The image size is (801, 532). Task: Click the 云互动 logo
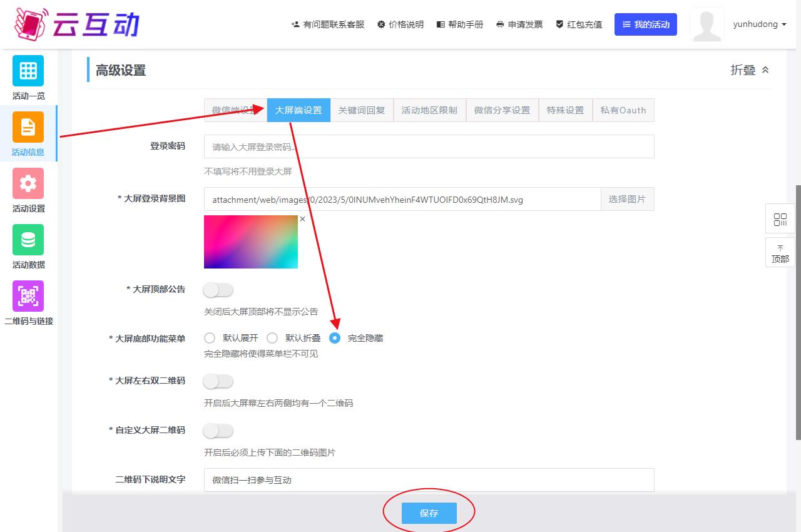click(77, 24)
